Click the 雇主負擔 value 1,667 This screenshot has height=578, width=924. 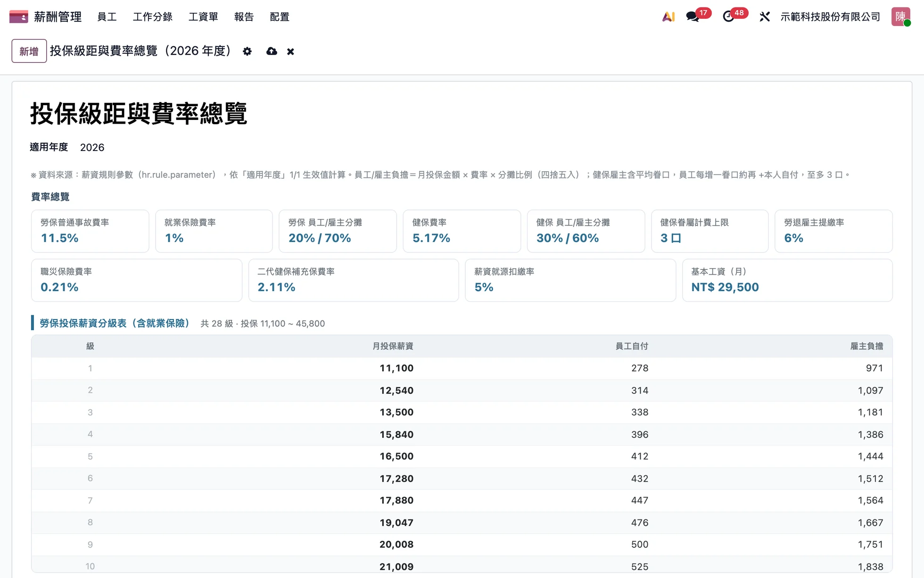870,523
